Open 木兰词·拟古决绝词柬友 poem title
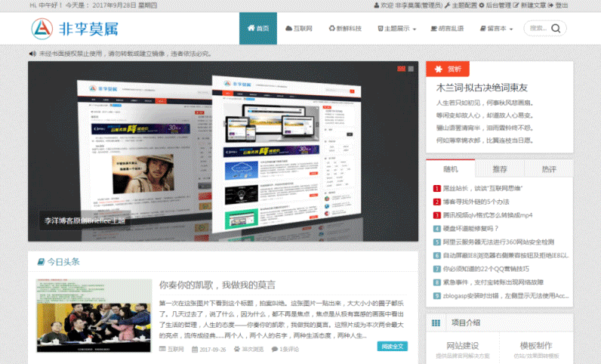This screenshot has width=601, height=364. (x=482, y=88)
